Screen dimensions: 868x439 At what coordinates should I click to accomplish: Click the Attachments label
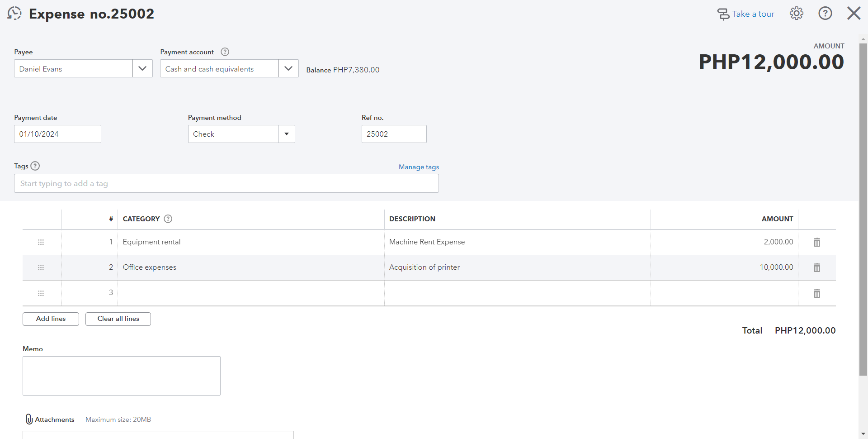tap(55, 420)
